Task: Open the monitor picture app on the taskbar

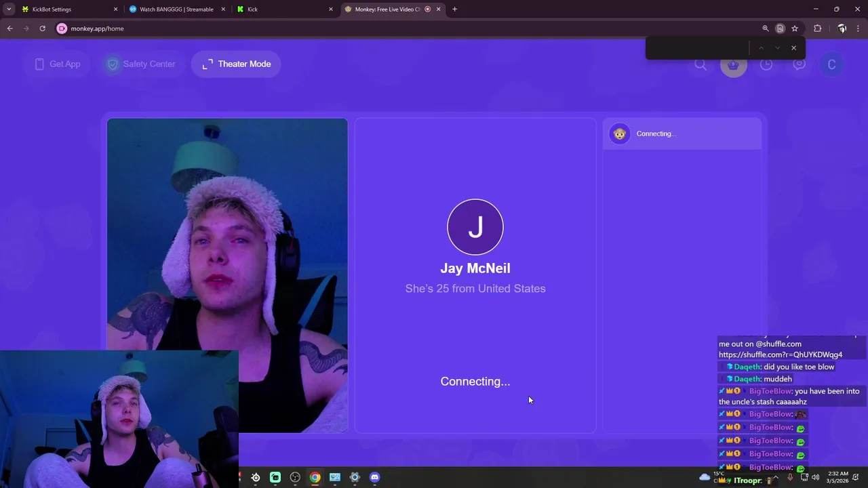Action: (335, 477)
